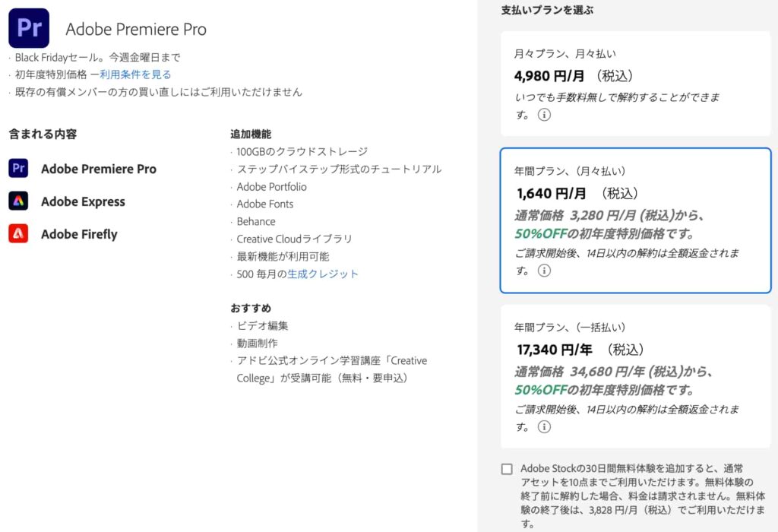Click the large Premiere Pro logo icon
This screenshot has width=778, height=532.
coord(29,28)
